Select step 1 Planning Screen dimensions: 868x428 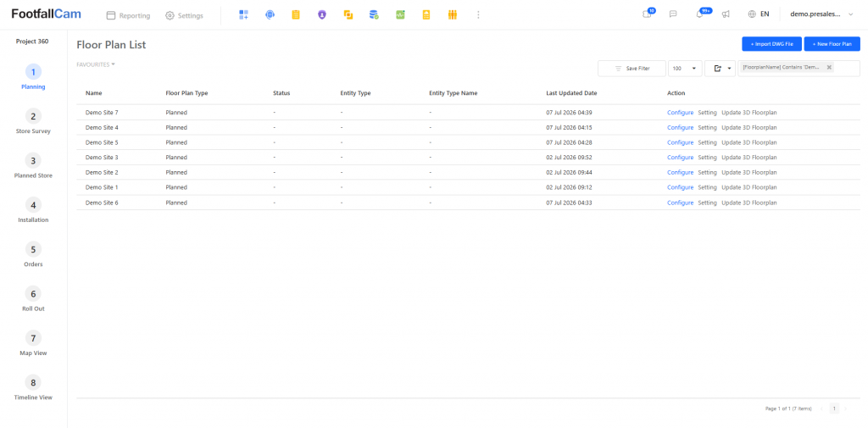pyautogui.click(x=33, y=77)
